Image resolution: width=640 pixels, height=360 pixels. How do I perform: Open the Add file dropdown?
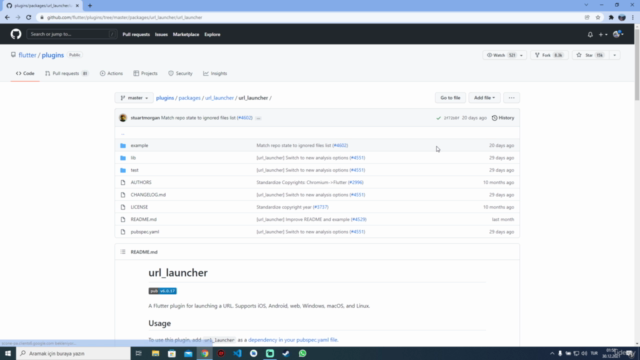coord(484,98)
